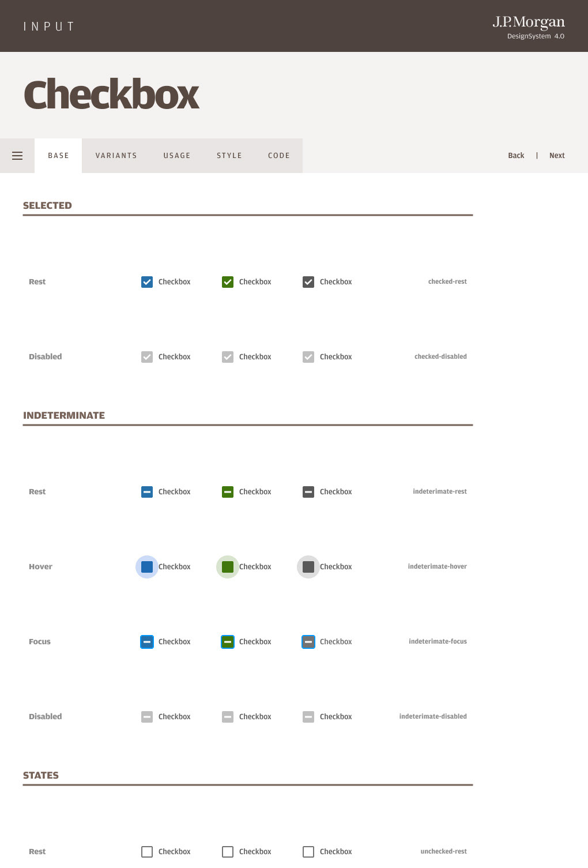Uncheck the green checked-rest checkbox
The height and width of the screenshot is (868, 588).
pyautogui.click(x=228, y=282)
